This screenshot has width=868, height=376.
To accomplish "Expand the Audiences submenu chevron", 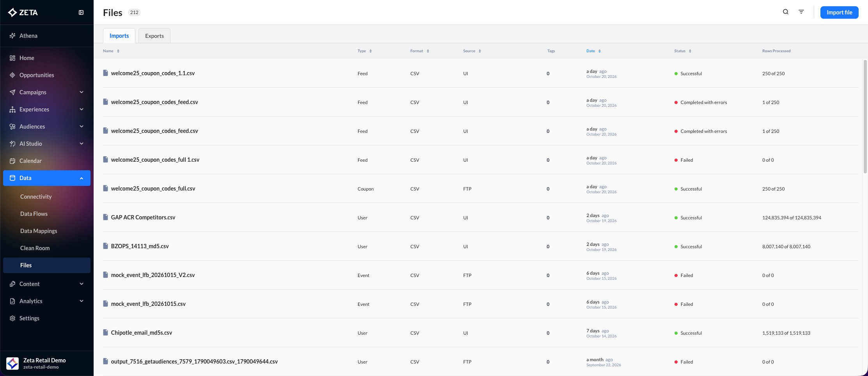I will pos(82,127).
